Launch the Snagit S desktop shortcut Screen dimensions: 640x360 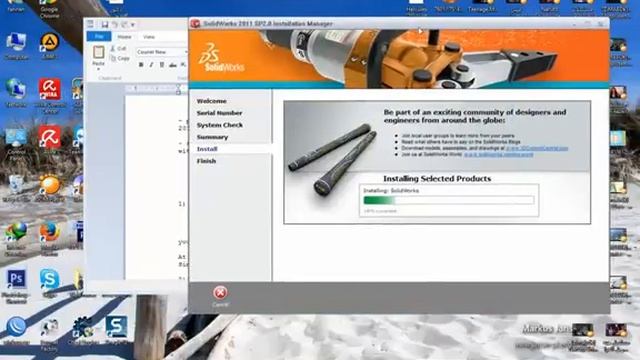(x=116, y=330)
